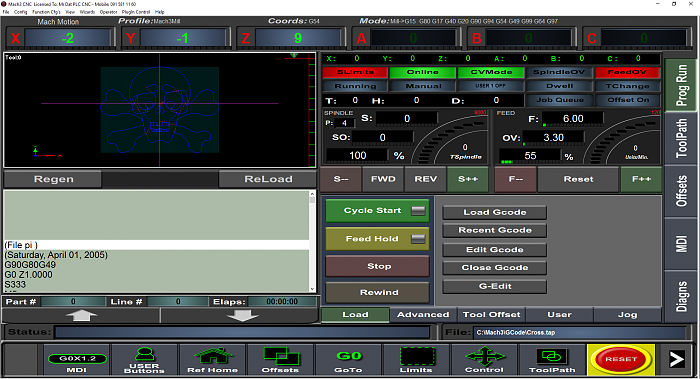Screen dimensions: 700x379
Task: Switch to the Prog Run side tab
Action: coord(681,85)
